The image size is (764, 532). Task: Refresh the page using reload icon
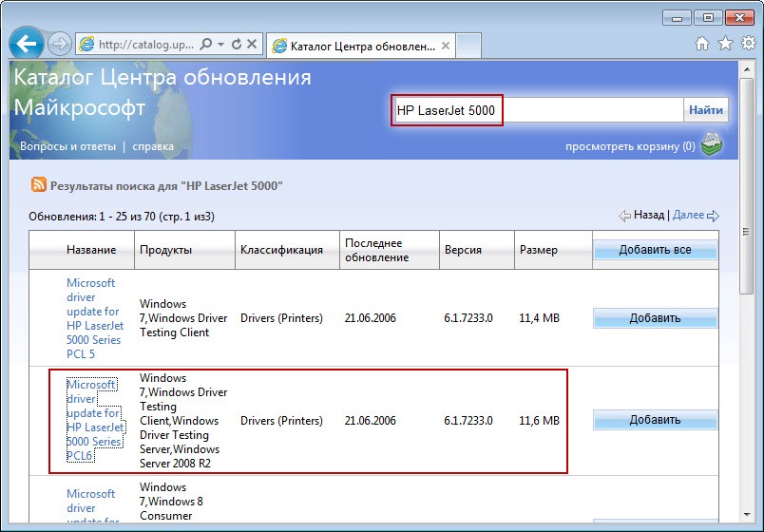pos(237,45)
